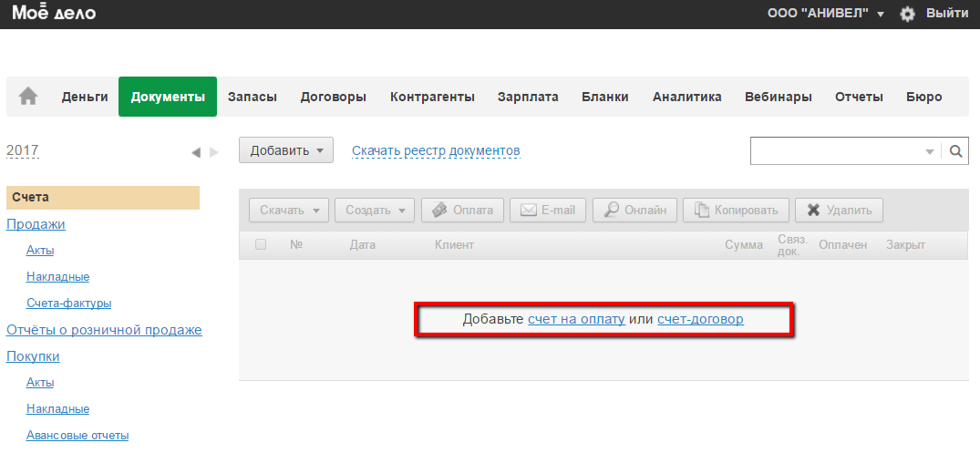Sort by the Дата column header

pos(363,245)
